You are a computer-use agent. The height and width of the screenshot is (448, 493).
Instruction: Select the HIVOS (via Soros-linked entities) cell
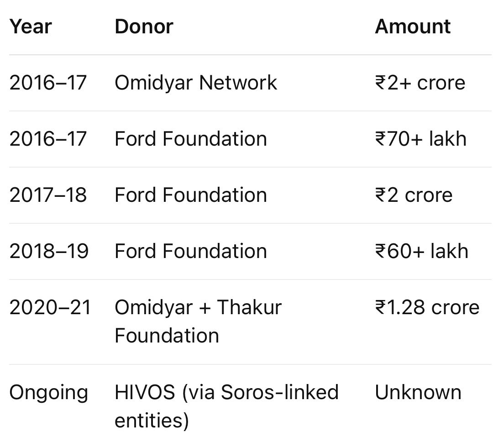[x=226, y=406]
